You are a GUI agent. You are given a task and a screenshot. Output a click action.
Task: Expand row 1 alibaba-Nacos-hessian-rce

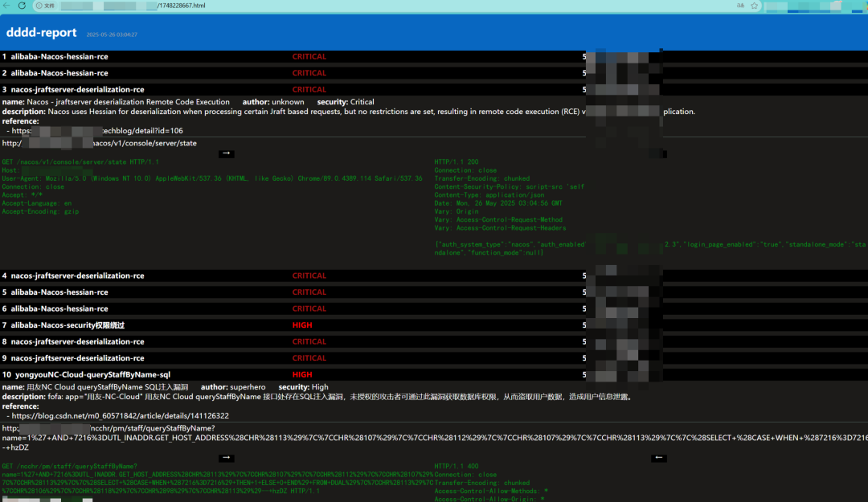point(434,56)
